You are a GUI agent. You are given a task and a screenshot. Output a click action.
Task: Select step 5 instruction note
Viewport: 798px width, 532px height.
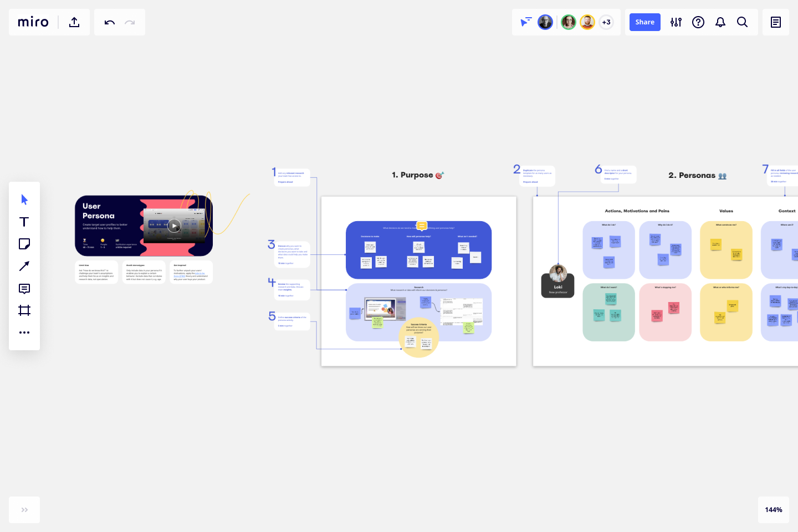pos(292,321)
